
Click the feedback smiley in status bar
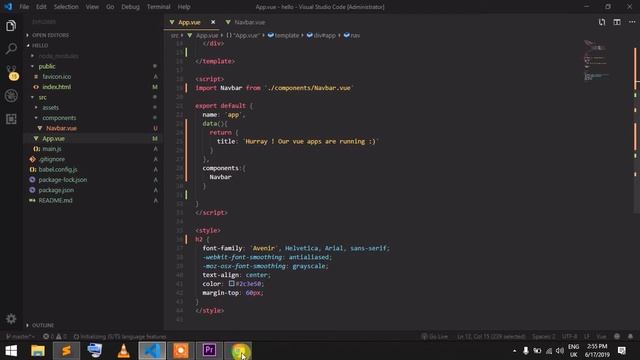coord(617,337)
